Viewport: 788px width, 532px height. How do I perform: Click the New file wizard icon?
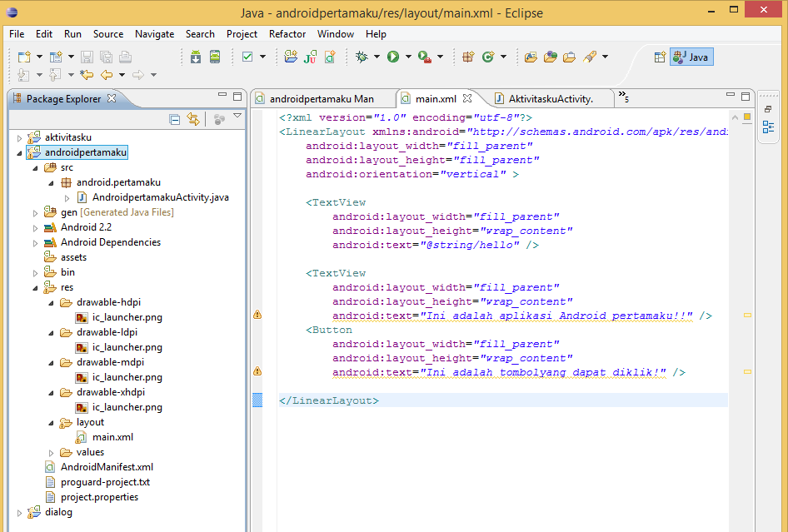coord(23,57)
